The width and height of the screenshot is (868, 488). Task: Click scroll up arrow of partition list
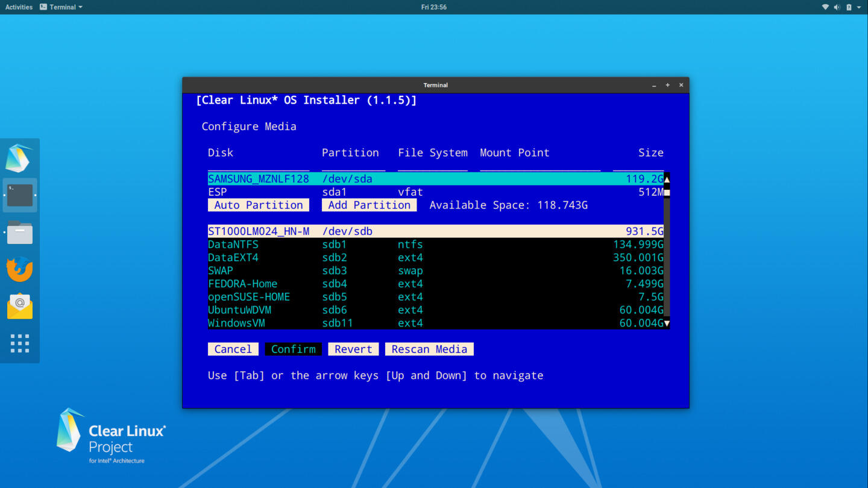pyautogui.click(x=667, y=179)
